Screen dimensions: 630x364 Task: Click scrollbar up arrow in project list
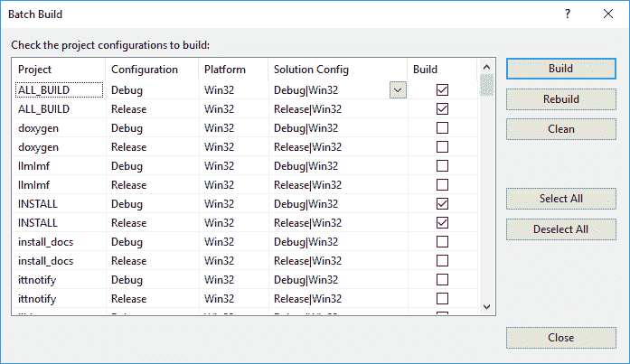(x=486, y=68)
